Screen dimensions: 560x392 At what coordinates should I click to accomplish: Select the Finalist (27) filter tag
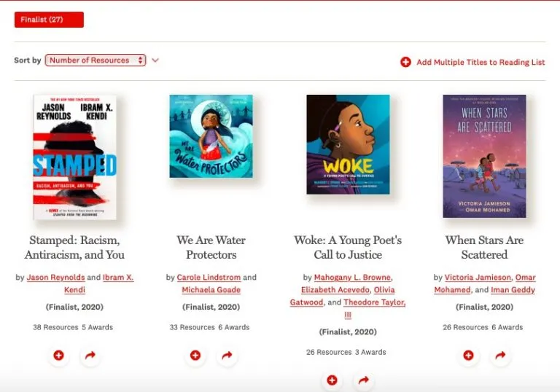point(49,20)
